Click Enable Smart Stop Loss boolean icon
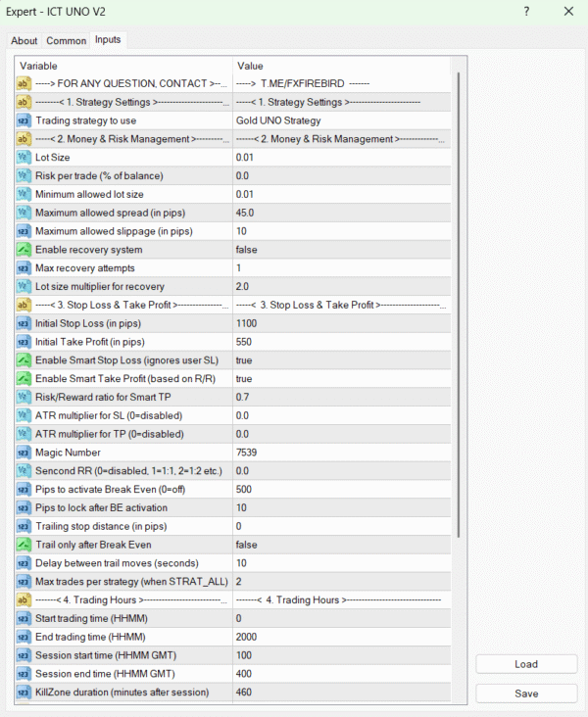The width and height of the screenshot is (588, 717). point(24,360)
